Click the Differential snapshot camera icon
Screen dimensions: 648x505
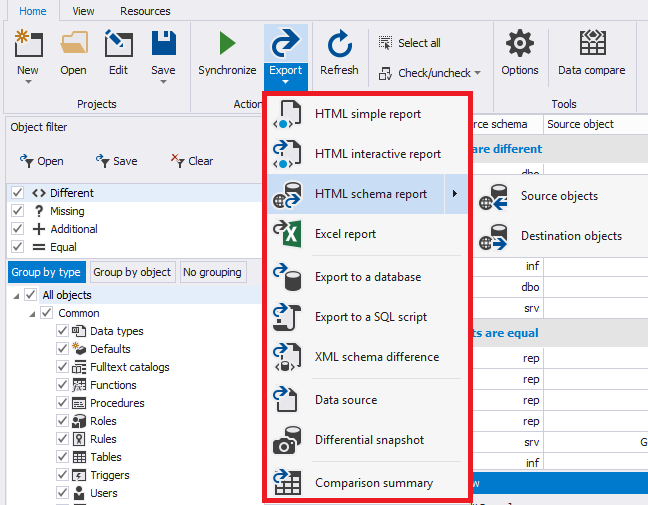click(287, 440)
